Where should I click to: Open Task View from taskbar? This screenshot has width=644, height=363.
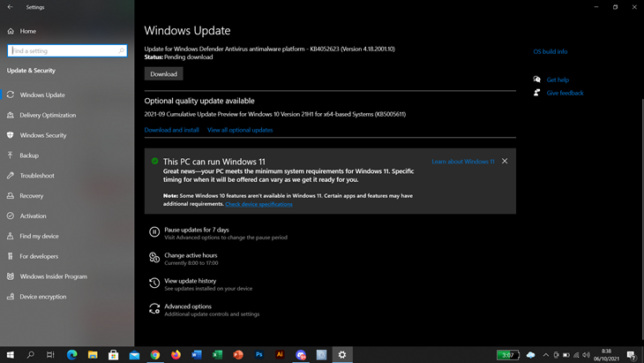[x=50, y=355]
